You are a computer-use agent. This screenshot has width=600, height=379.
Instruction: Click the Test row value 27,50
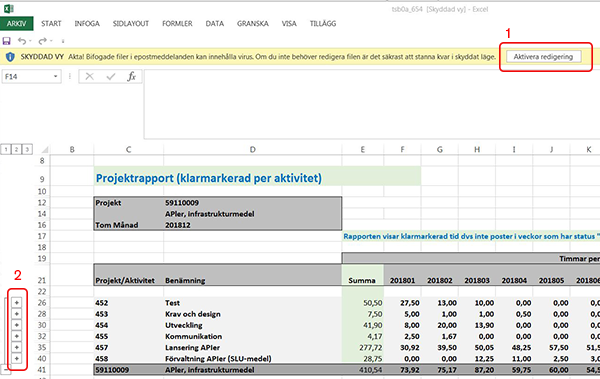[x=403, y=302]
